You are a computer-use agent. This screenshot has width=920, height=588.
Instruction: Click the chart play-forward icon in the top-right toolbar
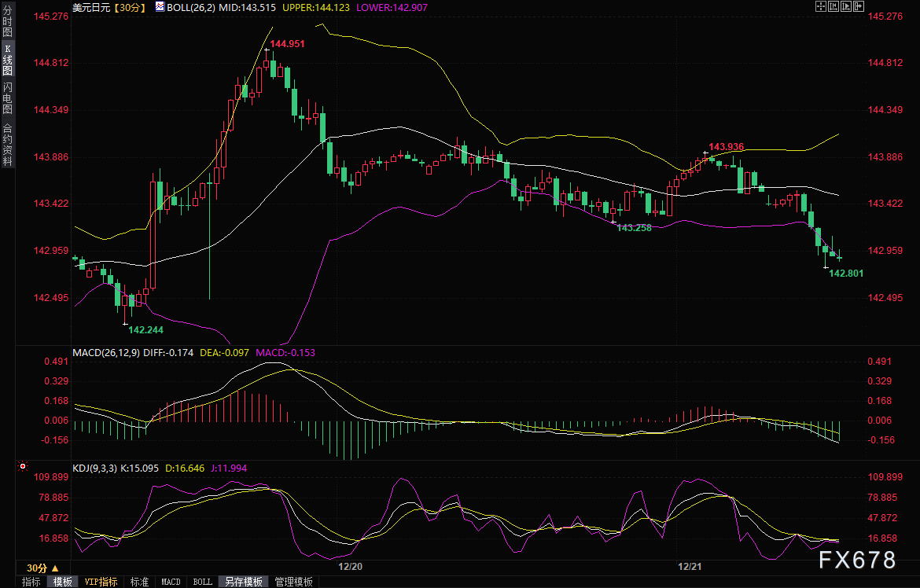click(x=846, y=6)
